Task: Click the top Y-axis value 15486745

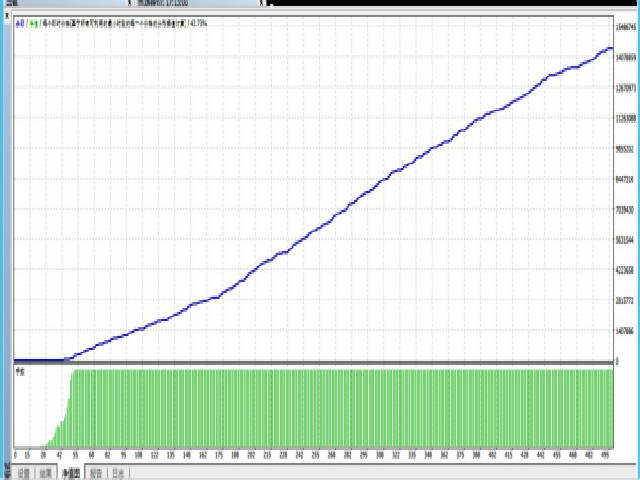Action: pos(627,28)
